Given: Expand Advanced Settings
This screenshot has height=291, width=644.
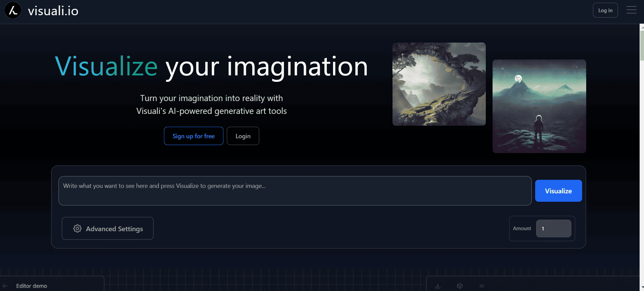Looking at the screenshot, I should pos(108,228).
